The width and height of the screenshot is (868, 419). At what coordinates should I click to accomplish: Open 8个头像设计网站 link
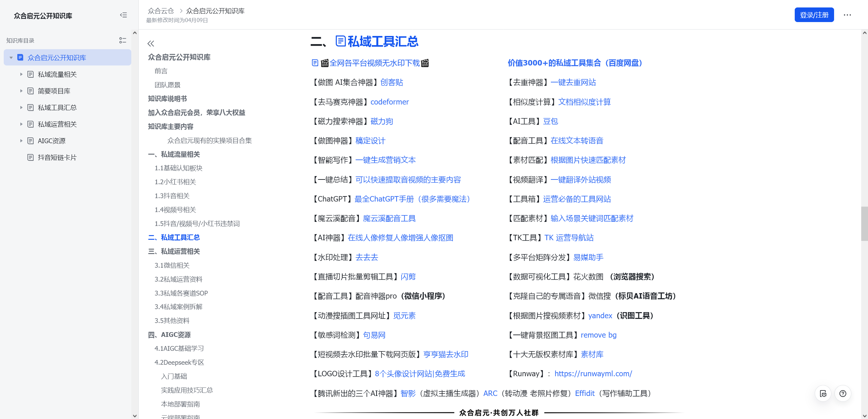(x=420, y=374)
